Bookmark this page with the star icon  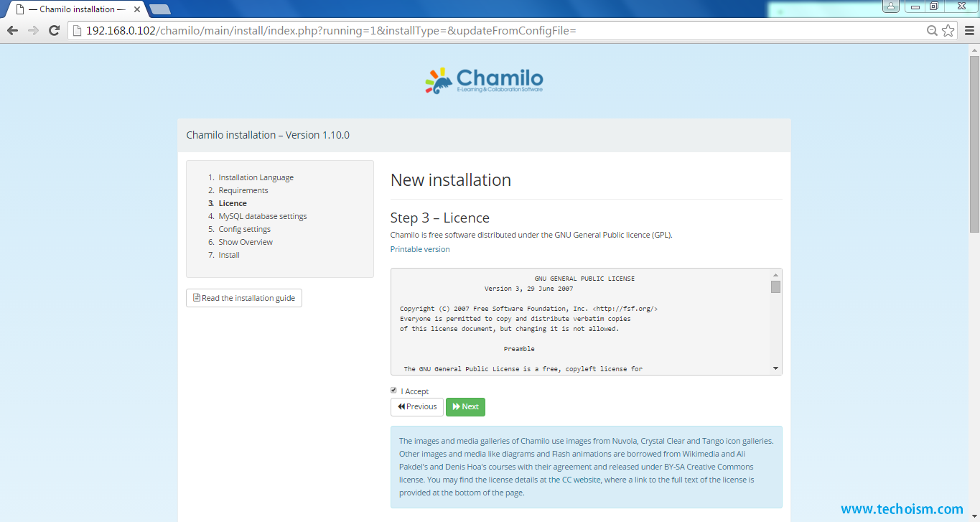(x=948, y=30)
